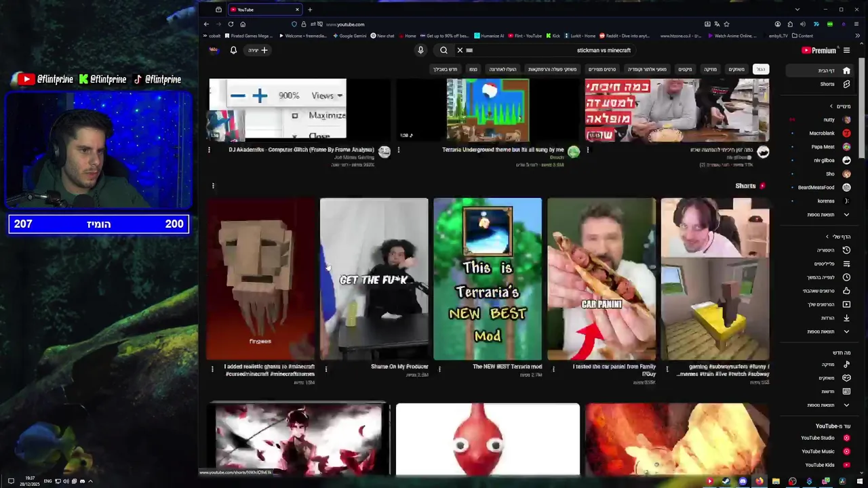Open DJ Akademiks Computer Glitch video thumbnail

(299, 110)
